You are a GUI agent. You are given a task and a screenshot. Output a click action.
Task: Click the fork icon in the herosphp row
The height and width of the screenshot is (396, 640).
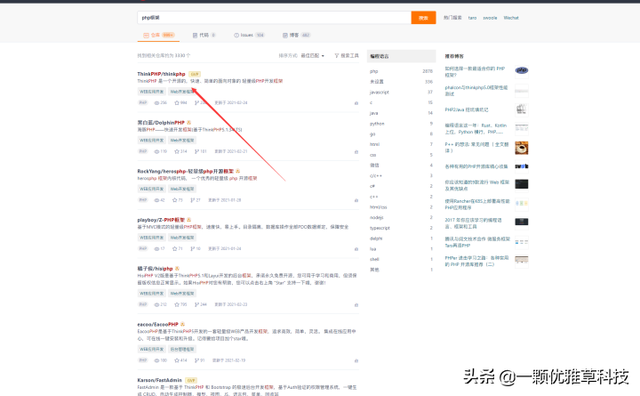coord(193,200)
